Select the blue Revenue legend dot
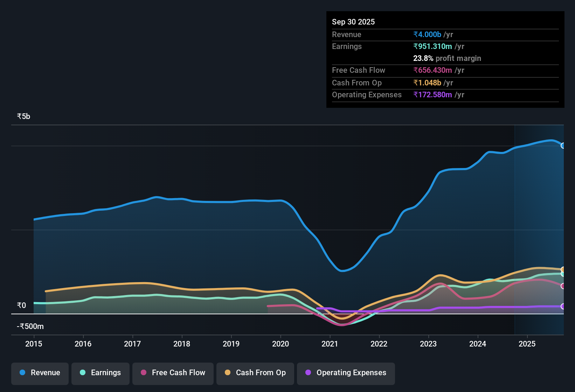Image resolution: width=575 pixels, height=392 pixels. tap(22, 373)
